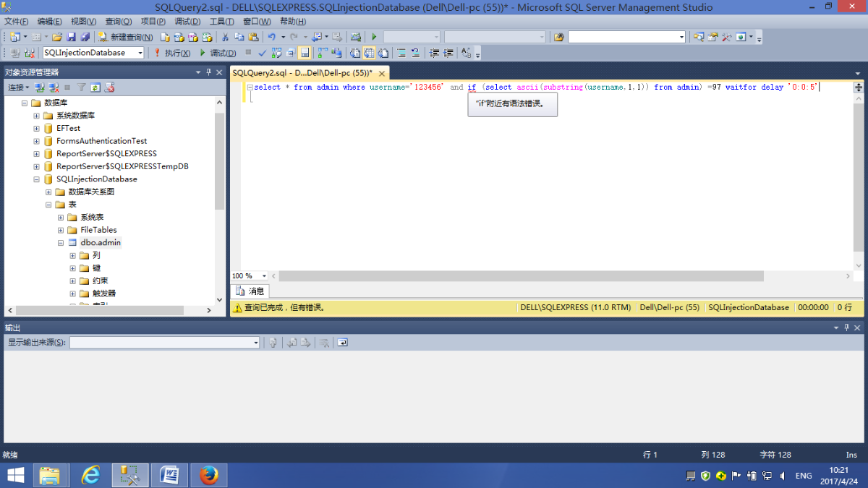
Task: Select FormsAuthenticationTest database
Action: pos(101,141)
